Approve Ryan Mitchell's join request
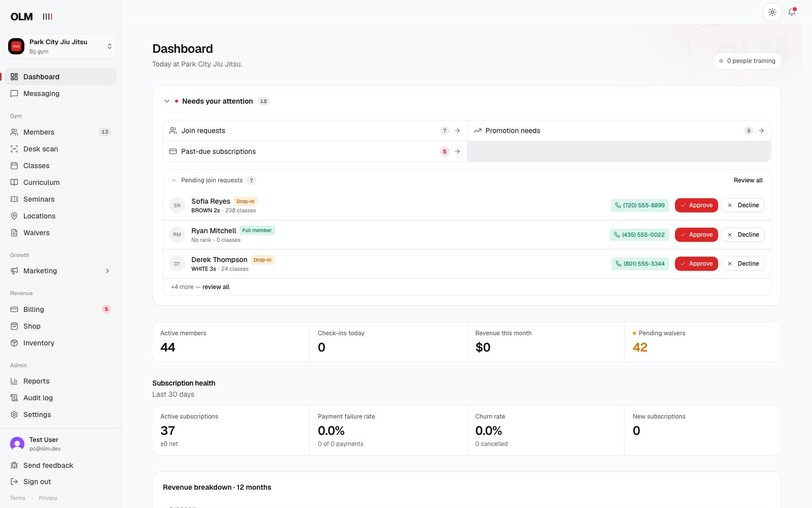The height and width of the screenshot is (508, 812). pos(696,235)
